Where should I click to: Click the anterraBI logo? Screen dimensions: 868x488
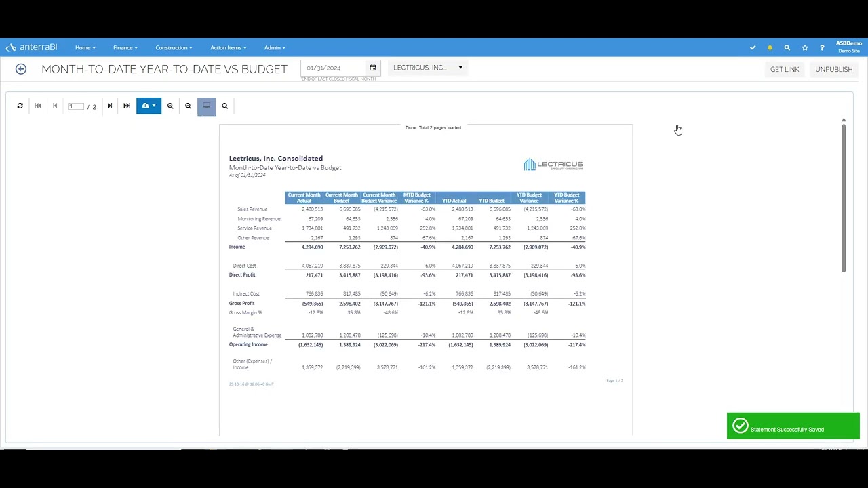31,47
